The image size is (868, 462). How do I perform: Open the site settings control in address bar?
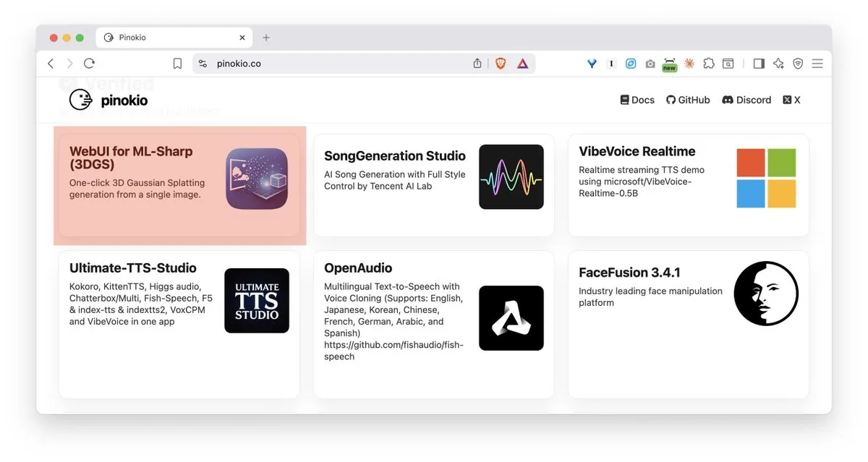point(203,64)
